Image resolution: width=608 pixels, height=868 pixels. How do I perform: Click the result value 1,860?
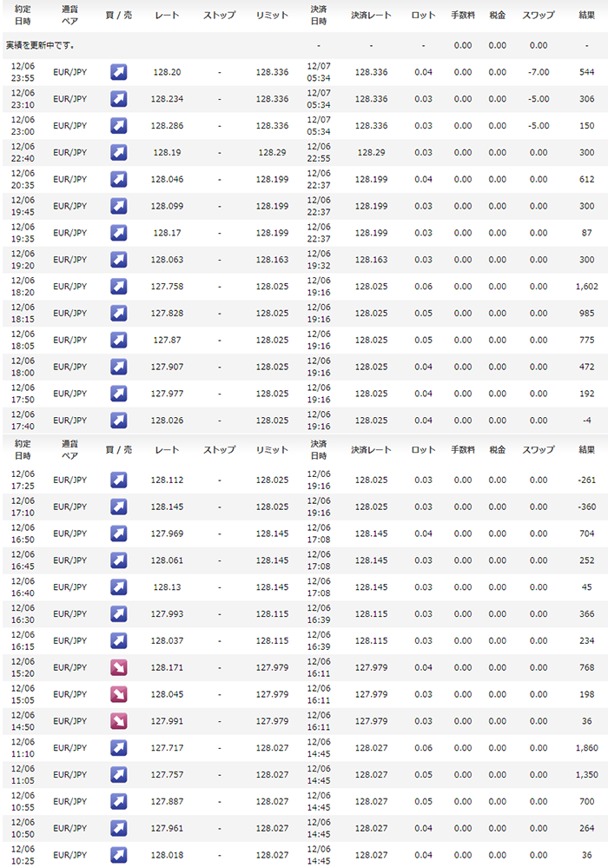tap(586, 748)
